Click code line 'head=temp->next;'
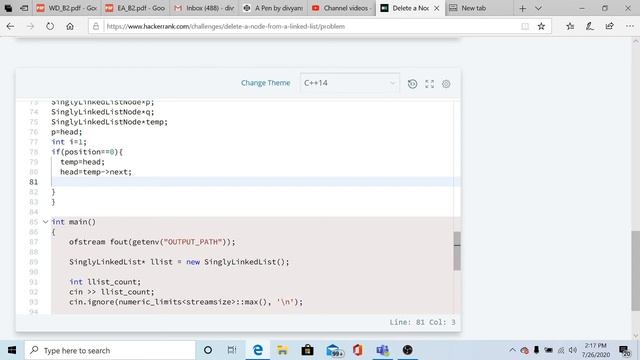This screenshot has height=360, width=640. [x=96, y=172]
